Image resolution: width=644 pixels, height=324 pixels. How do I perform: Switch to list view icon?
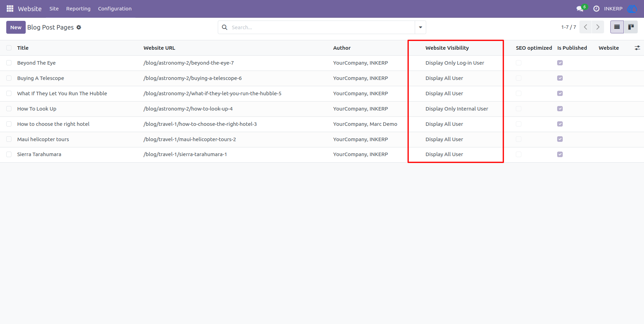(x=617, y=27)
